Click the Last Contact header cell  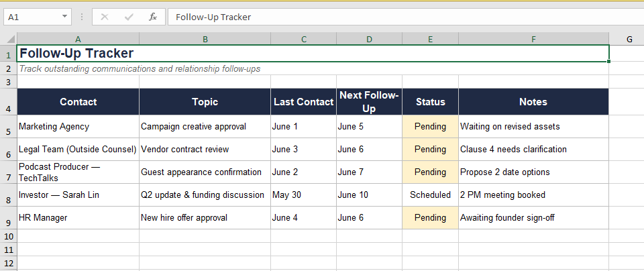pos(303,101)
